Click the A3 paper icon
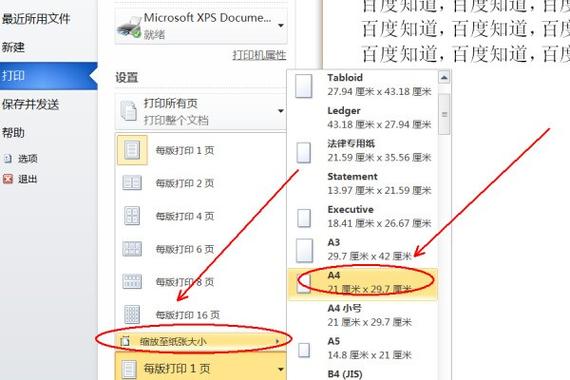Viewport: 570px width, 380px height. pos(304,251)
